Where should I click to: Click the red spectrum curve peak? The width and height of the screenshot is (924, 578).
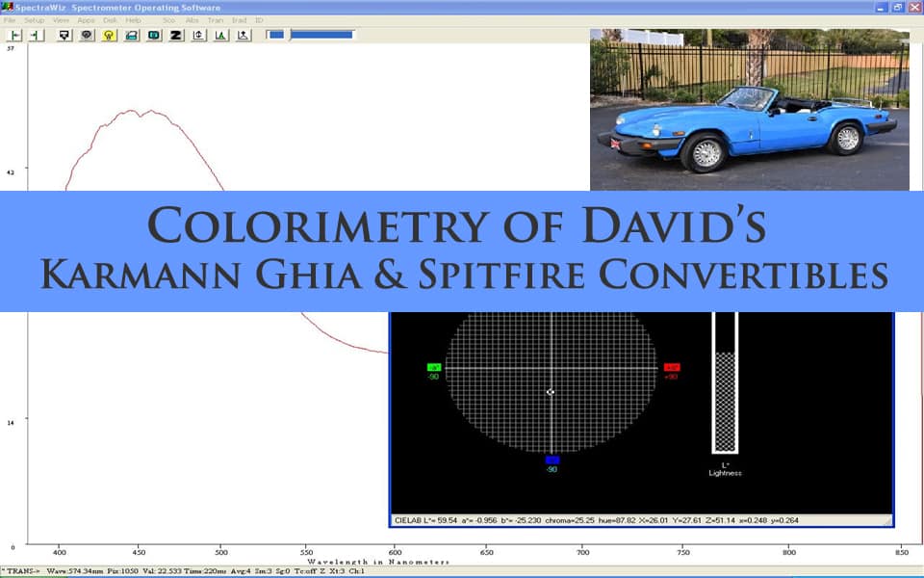tap(141, 112)
